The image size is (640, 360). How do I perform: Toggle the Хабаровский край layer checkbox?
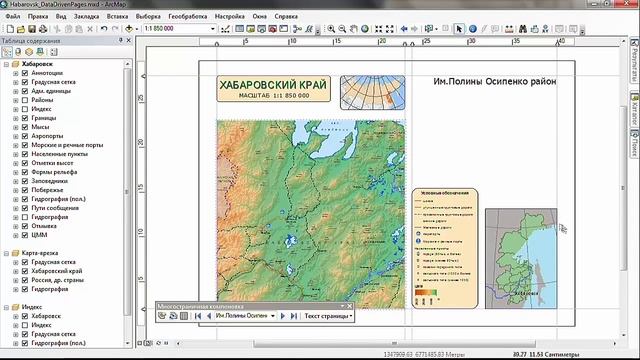click(25, 271)
